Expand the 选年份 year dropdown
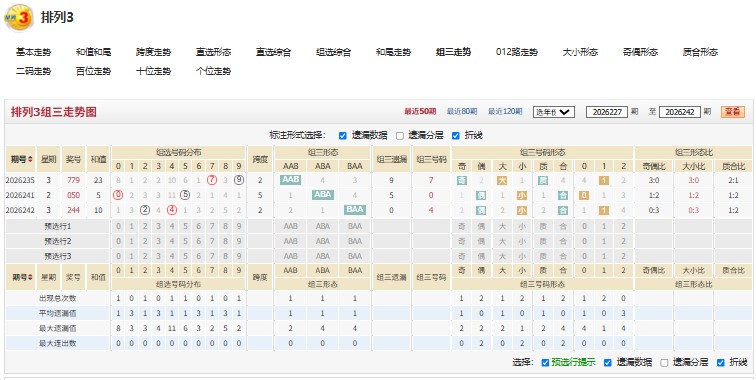This screenshot has width=756, height=380. click(554, 112)
